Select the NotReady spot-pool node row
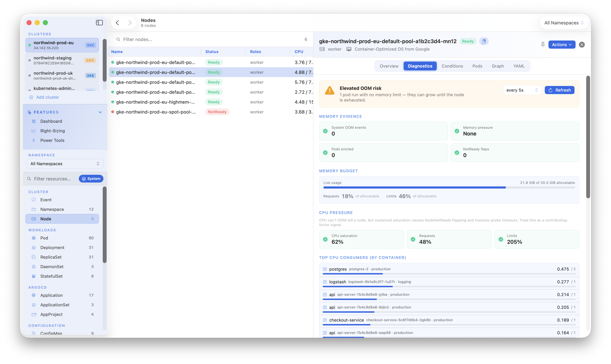Image resolution: width=611 pixels, height=364 pixels. tap(211, 112)
